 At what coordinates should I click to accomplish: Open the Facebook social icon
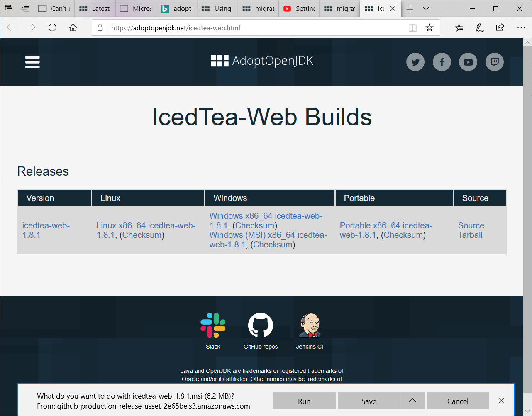(442, 62)
